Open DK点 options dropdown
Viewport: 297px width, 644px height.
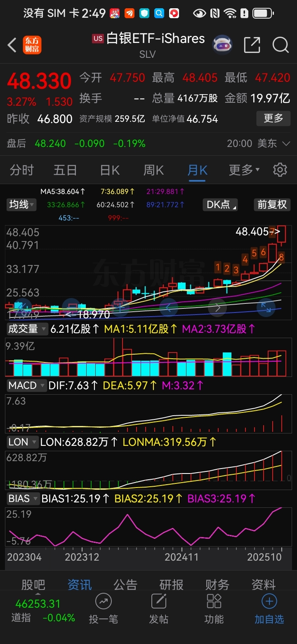221,204
